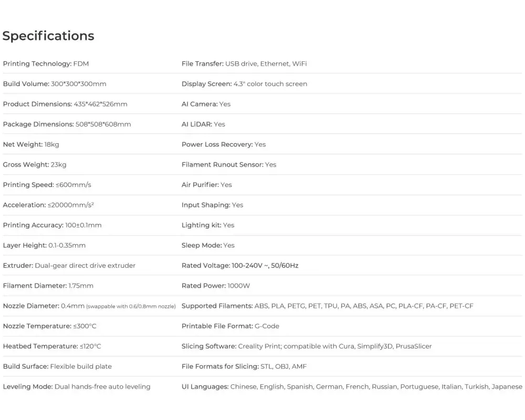Viewport: 525px width, 420px height.
Task: Click the Display Screen entry
Action: coord(244,84)
